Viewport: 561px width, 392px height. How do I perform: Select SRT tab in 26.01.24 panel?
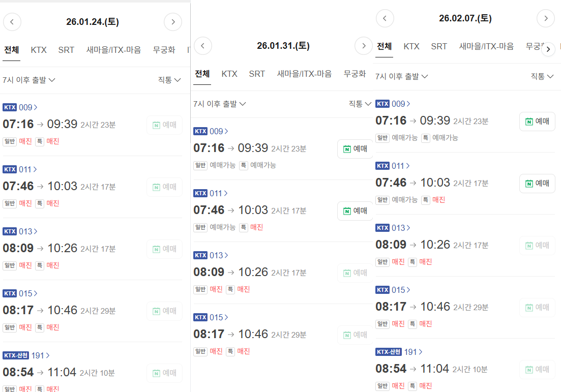[x=66, y=50]
